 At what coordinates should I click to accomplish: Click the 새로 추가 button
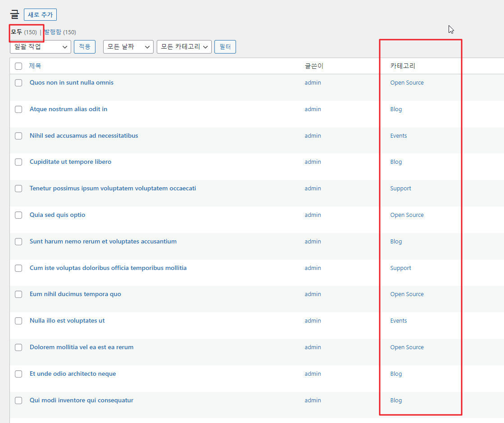[x=40, y=15]
